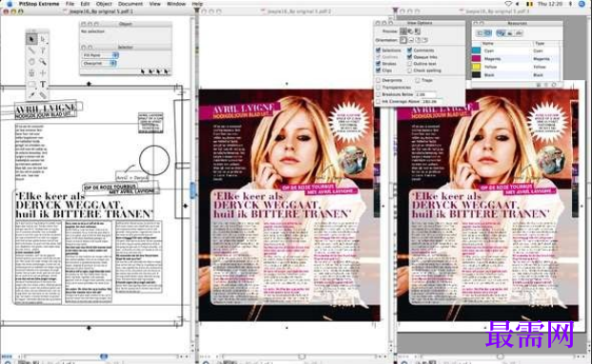Select the T text tool

[43, 85]
